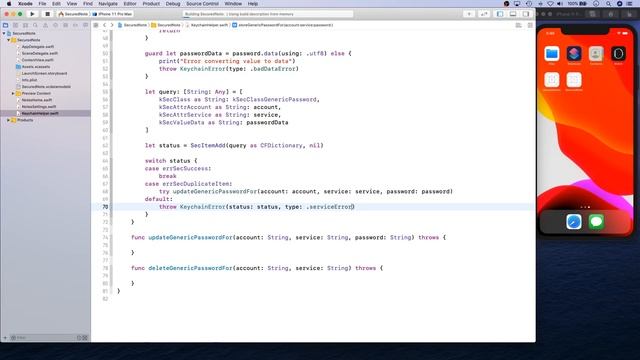This screenshot has height=360, width=640.
Task: Go back in editor history
Action: pyautogui.click(x=104, y=25)
